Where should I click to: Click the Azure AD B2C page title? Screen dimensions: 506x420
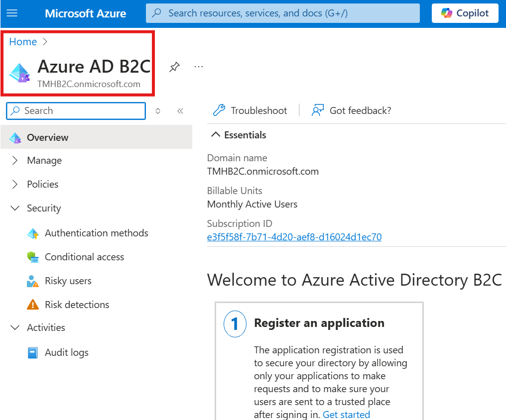coord(94,67)
